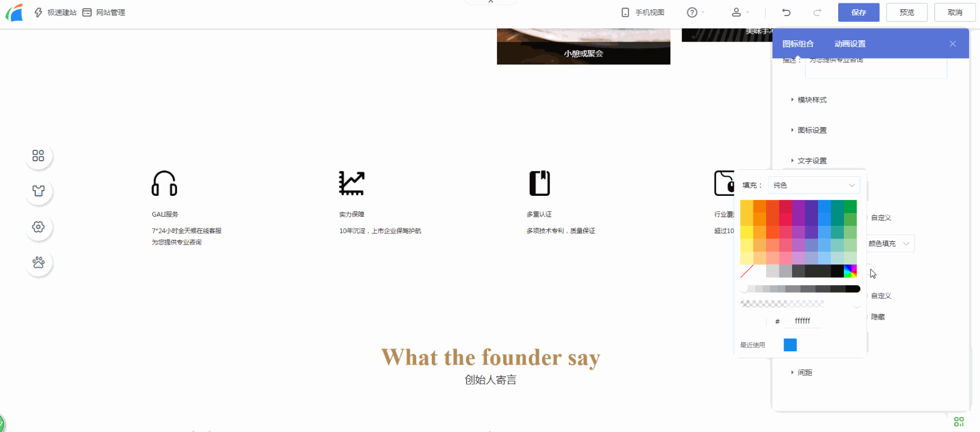The height and width of the screenshot is (432, 980).
Task: Select the 隐藏 radio option
Action: click(876, 317)
